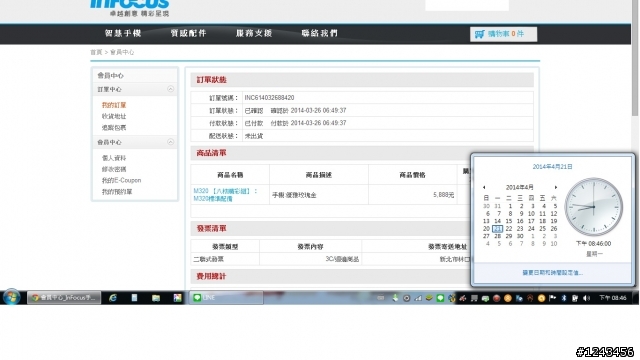The image size is (640, 360).
Task: Click the 購物車 0件 cart button
Action: pos(503,34)
